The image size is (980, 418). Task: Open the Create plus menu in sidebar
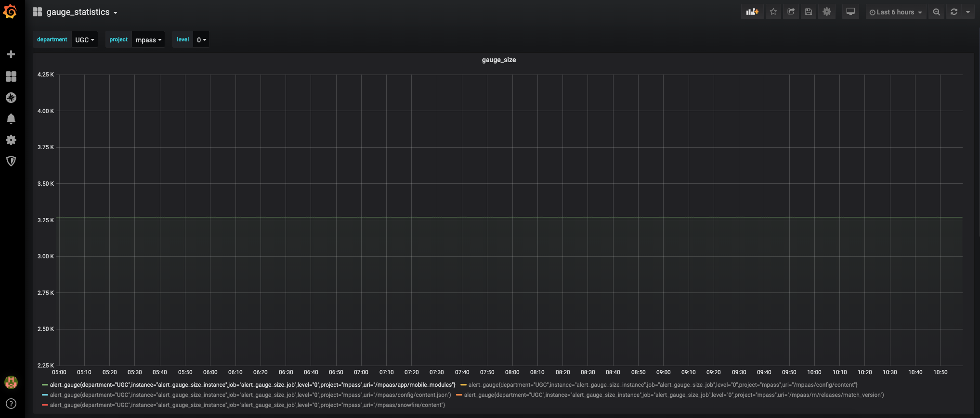[x=11, y=54]
